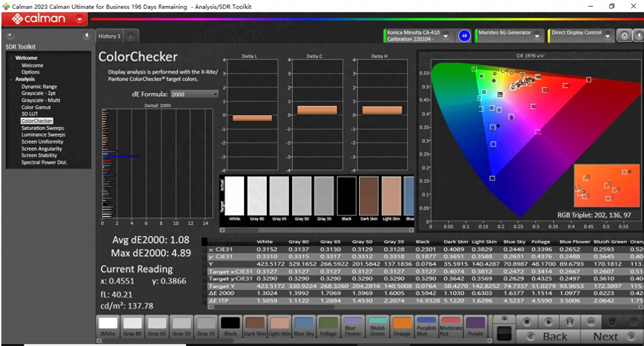Viewport: 644px width, 346px height.
Task: Click the Max dE2000: 4.89 readout
Action: point(151,253)
